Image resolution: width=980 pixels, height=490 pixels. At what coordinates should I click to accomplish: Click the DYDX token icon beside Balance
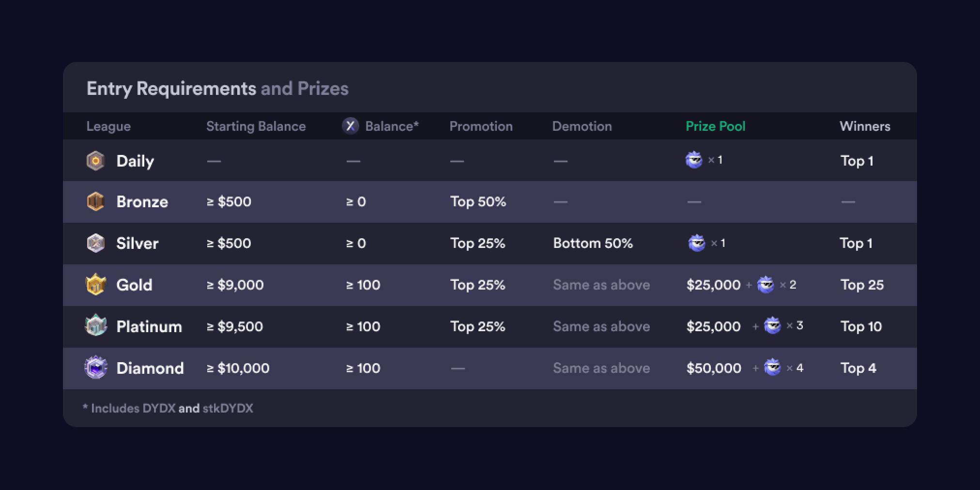[x=351, y=126]
